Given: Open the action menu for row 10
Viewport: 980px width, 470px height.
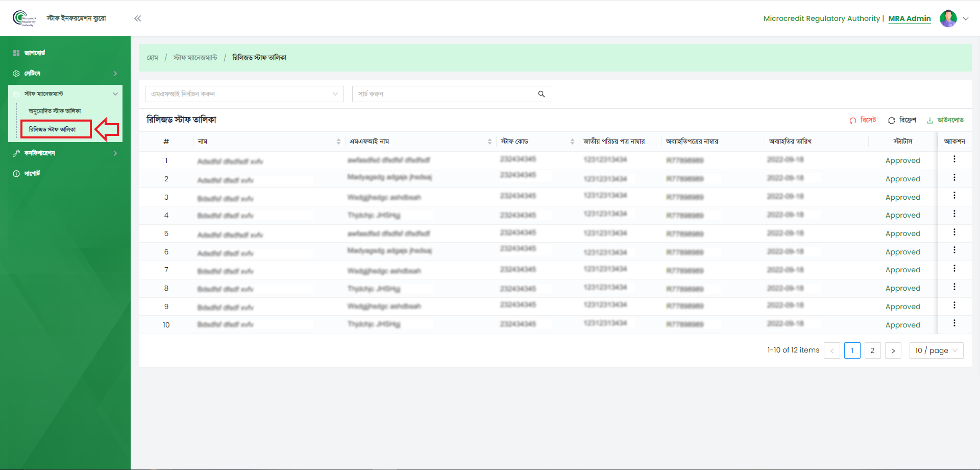Looking at the screenshot, I should [x=954, y=323].
